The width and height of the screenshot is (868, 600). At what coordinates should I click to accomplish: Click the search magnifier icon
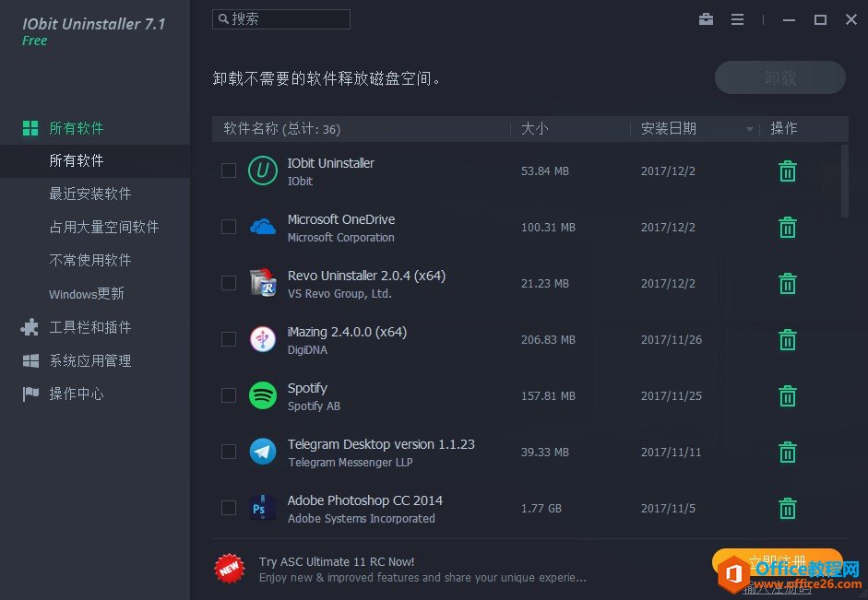click(x=223, y=18)
